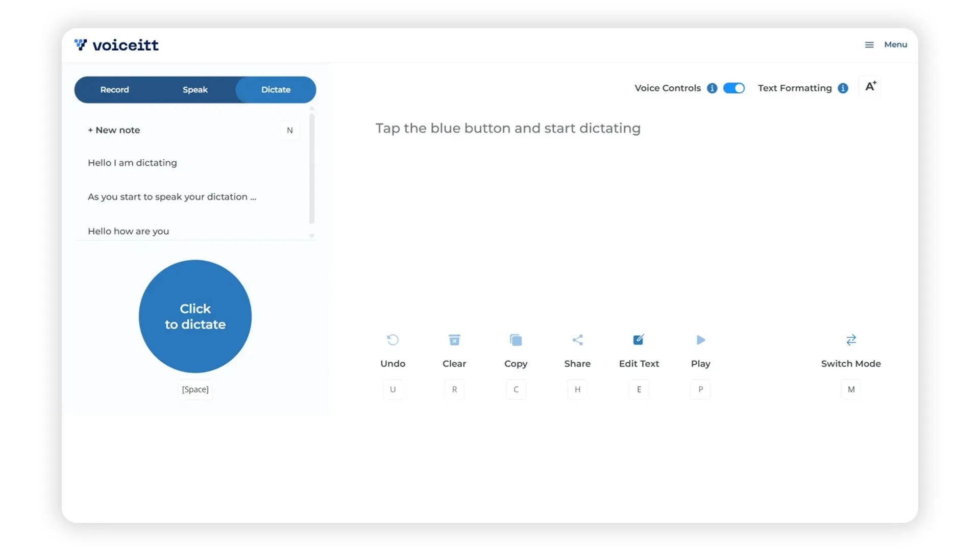Switch to the Speak tab
The height and width of the screenshot is (551, 980).
pos(195,90)
